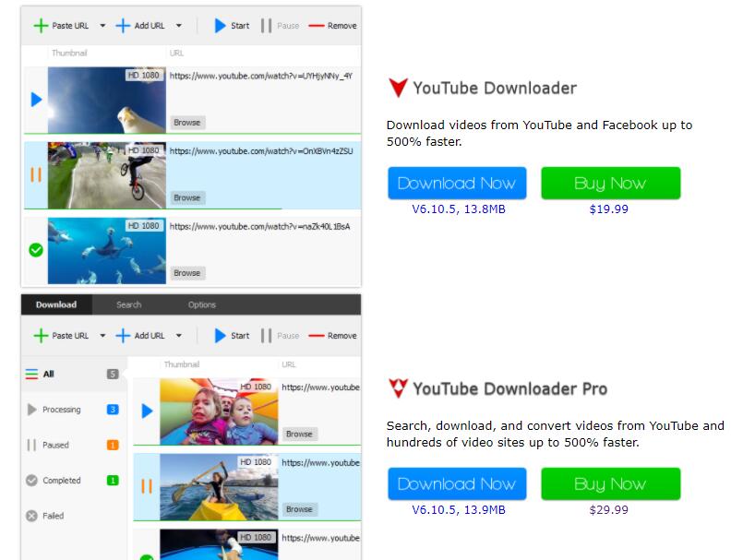731x560 pixels.
Task: Click V6.10.5, 13.9MB version link
Action: click(459, 509)
